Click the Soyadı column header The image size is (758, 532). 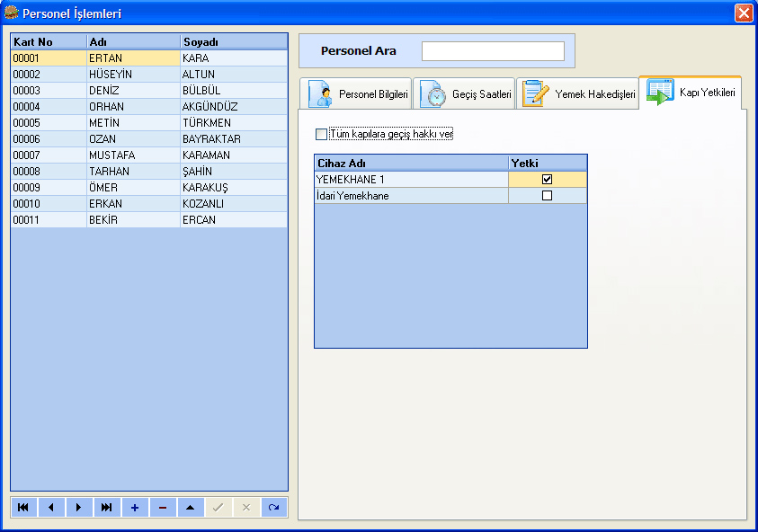pos(232,42)
